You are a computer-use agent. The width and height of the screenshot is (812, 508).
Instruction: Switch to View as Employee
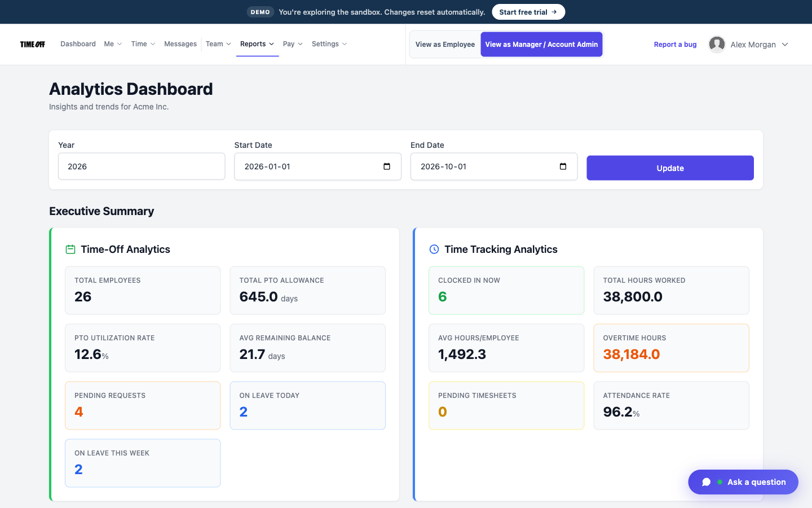point(445,44)
